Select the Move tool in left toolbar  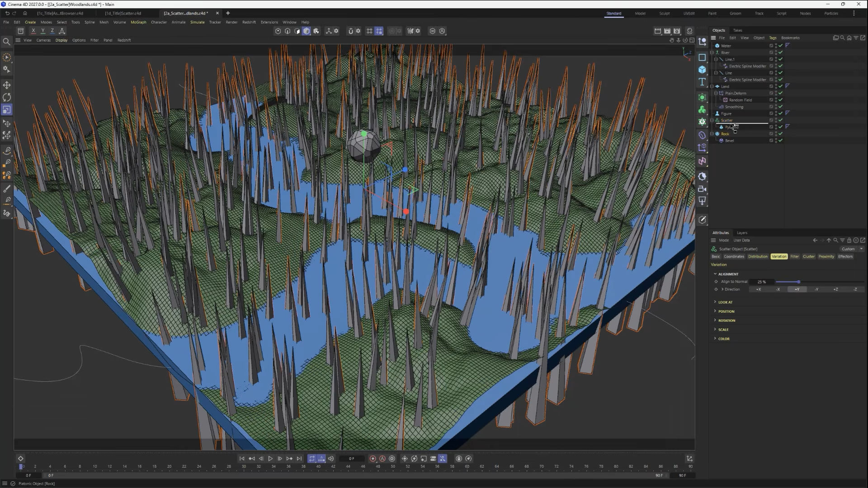click(x=7, y=85)
